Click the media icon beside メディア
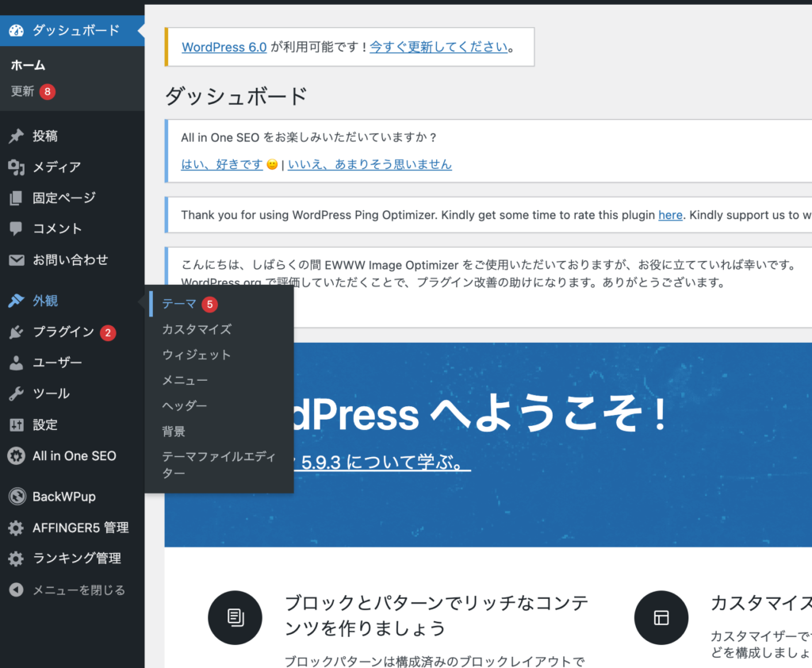Image resolution: width=812 pixels, height=668 pixels. pos(16,167)
